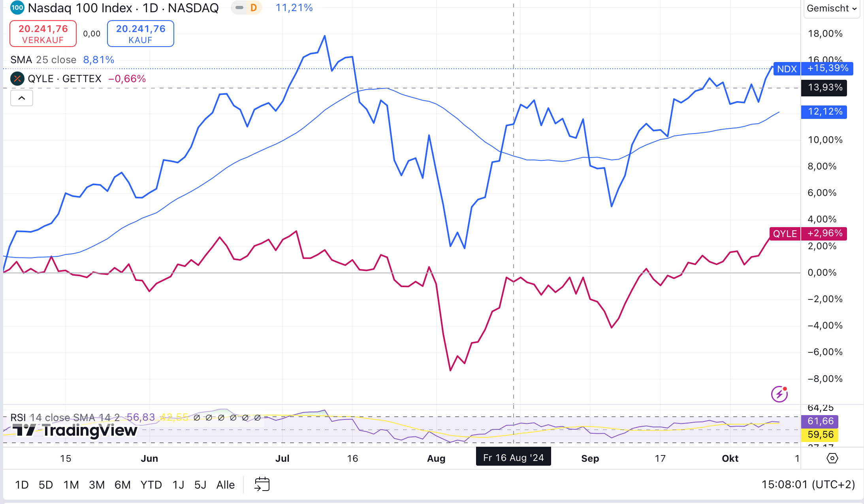Screen dimensions: 864x504
Task: Collapse the indicator legend with chevron
Action: click(22, 98)
